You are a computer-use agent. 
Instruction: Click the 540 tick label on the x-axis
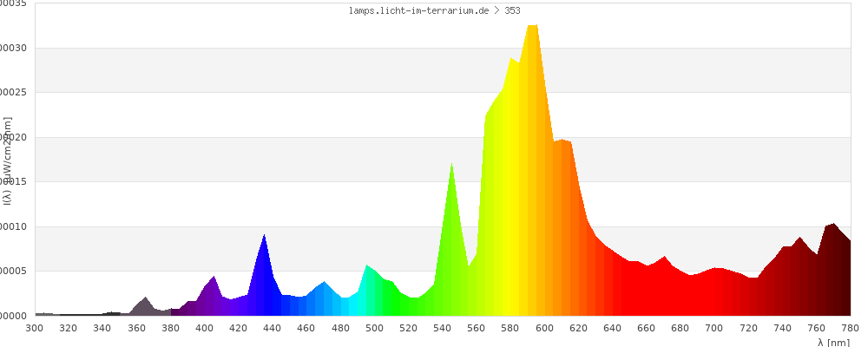pyautogui.click(x=443, y=328)
